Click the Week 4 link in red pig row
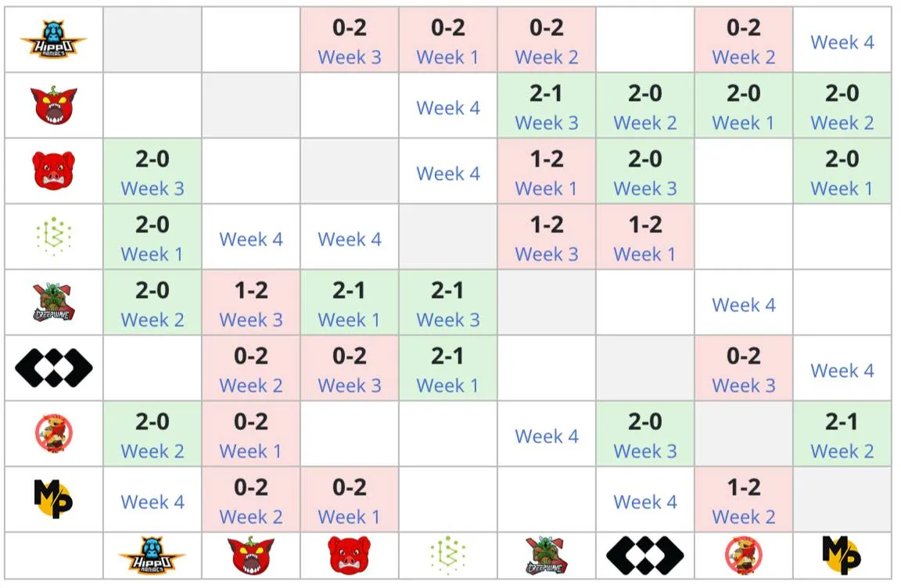Image resolution: width=901 pixels, height=588 pixels. [447, 174]
